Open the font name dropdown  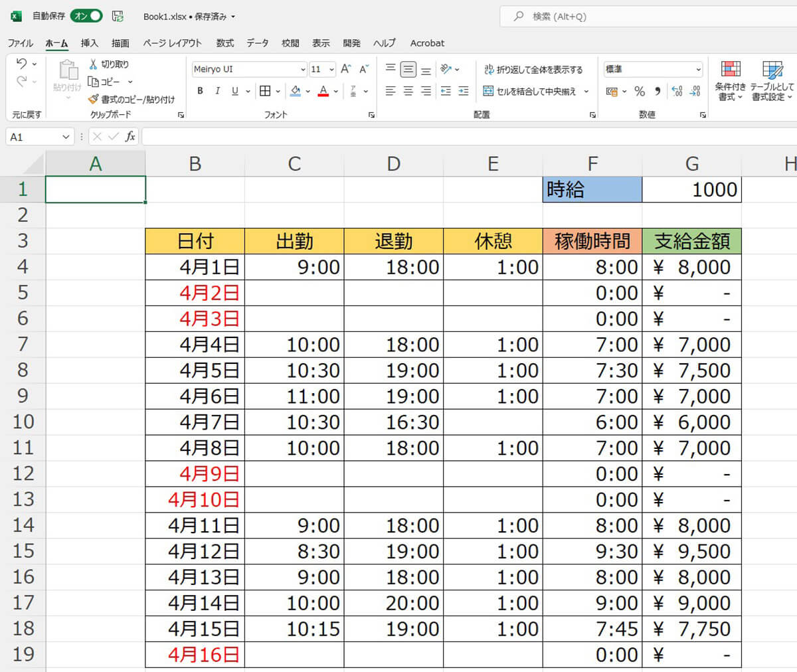coord(302,69)
